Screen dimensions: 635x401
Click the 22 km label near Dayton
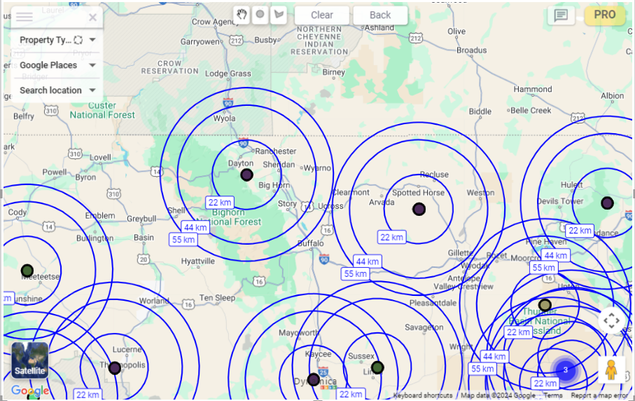pos(220,203)
